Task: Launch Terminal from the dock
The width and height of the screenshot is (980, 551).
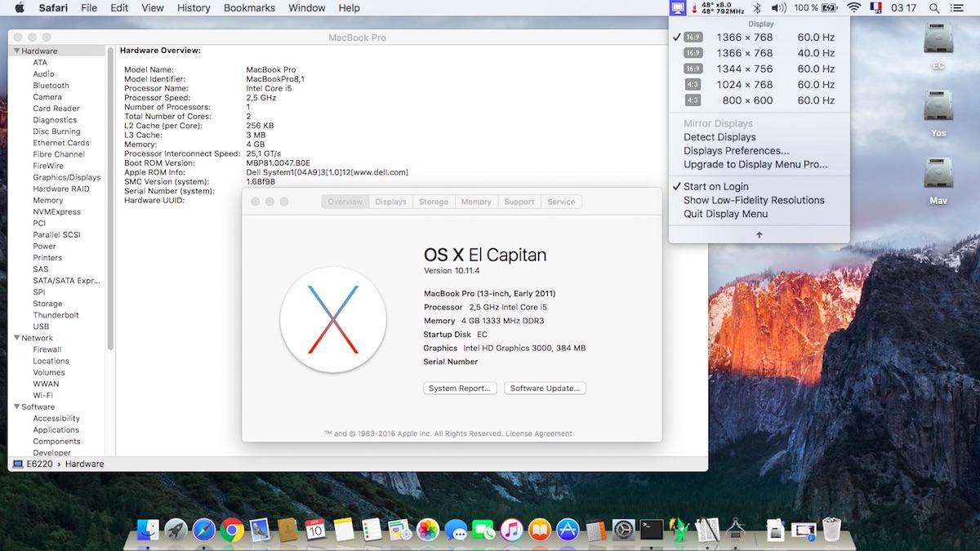Action: [652, 531]
